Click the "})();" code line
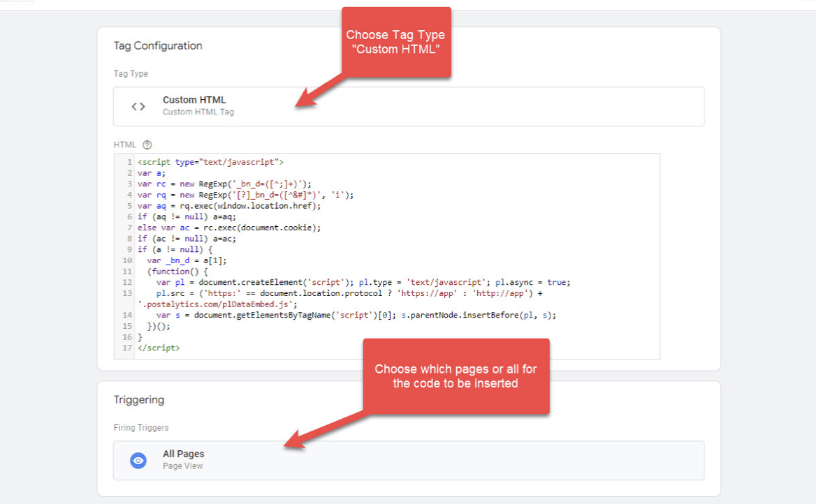The image size is (816, 504). (x=158, y=327)
